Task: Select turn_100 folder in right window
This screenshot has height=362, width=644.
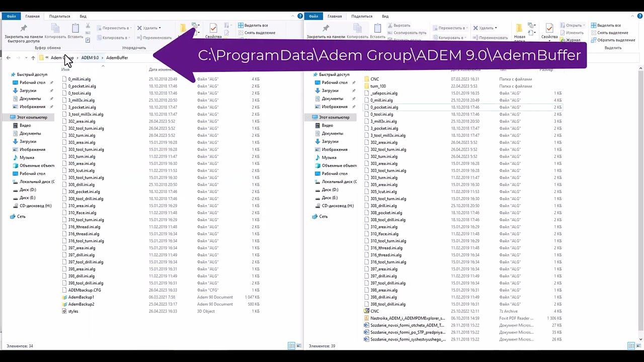Action: point(378,86)
